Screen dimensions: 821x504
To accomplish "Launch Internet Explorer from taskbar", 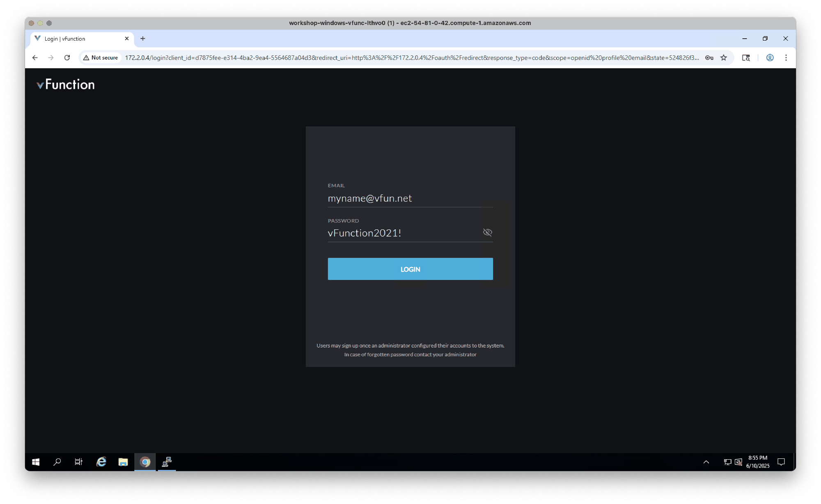I will [x=101, y=462].
